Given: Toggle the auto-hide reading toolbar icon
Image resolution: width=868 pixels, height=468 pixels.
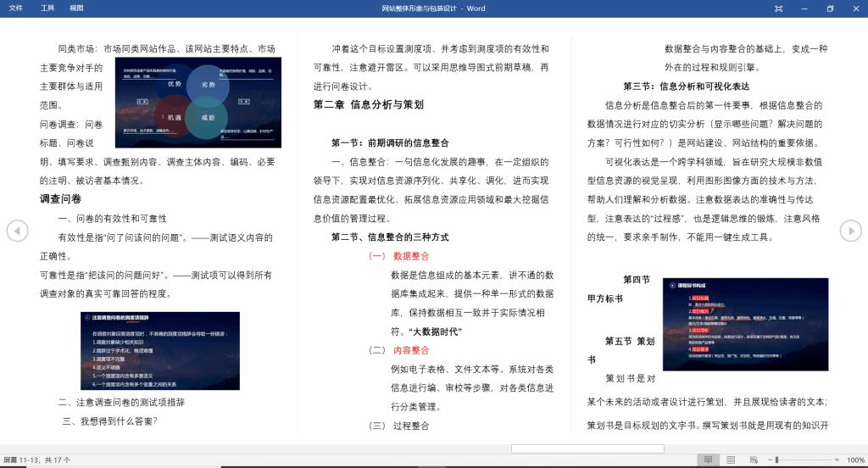Looking at the screenshot, I should click(778, 8).
